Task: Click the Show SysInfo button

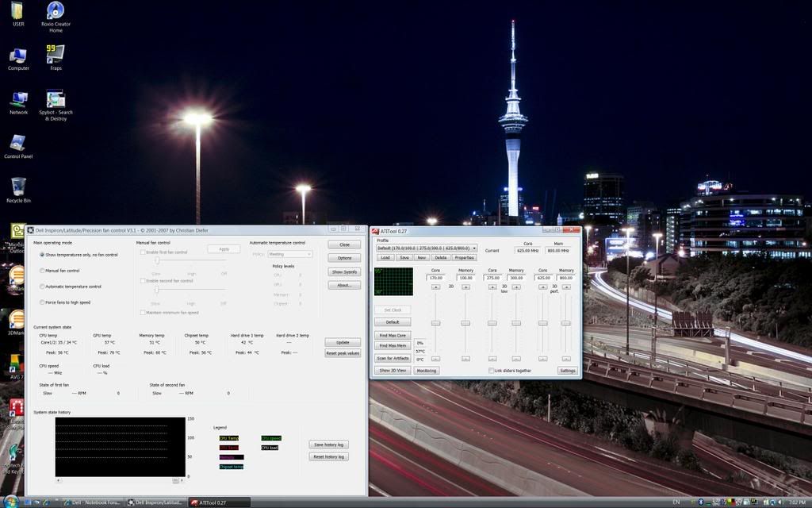Action: click(344, 271)
